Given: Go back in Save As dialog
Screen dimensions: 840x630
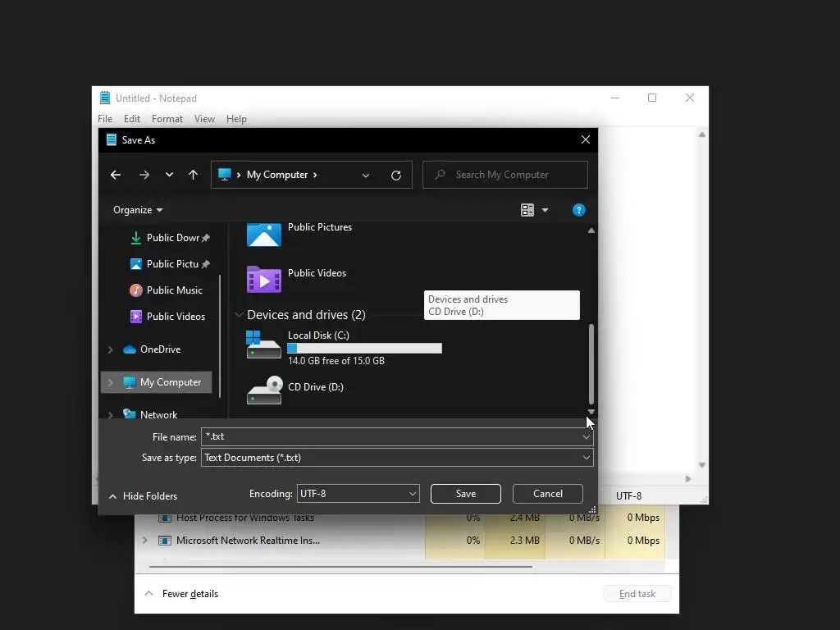Looking at the screenshot, I should [x=116, y=175].
